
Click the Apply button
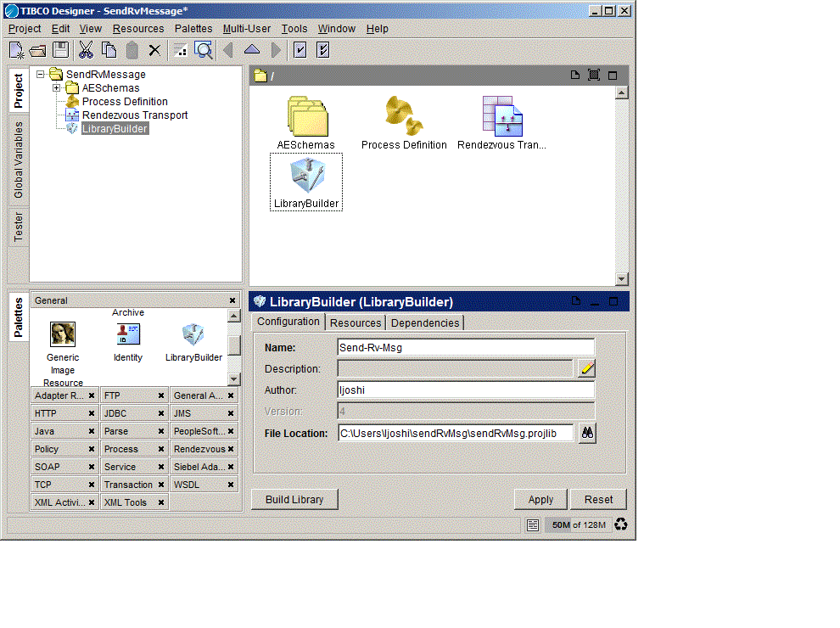(541, 499)
